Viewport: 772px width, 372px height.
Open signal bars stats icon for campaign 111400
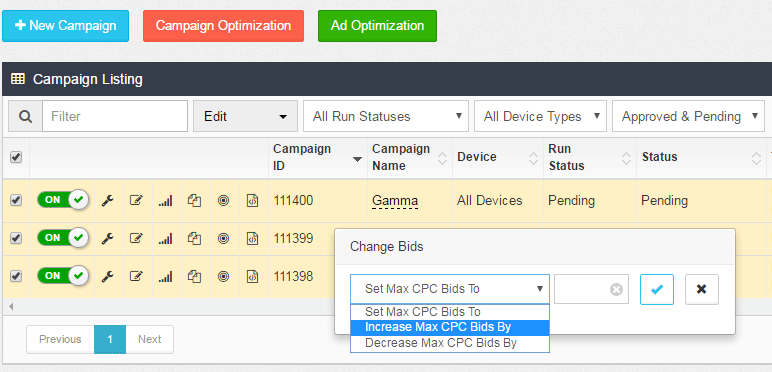[165, 200]
